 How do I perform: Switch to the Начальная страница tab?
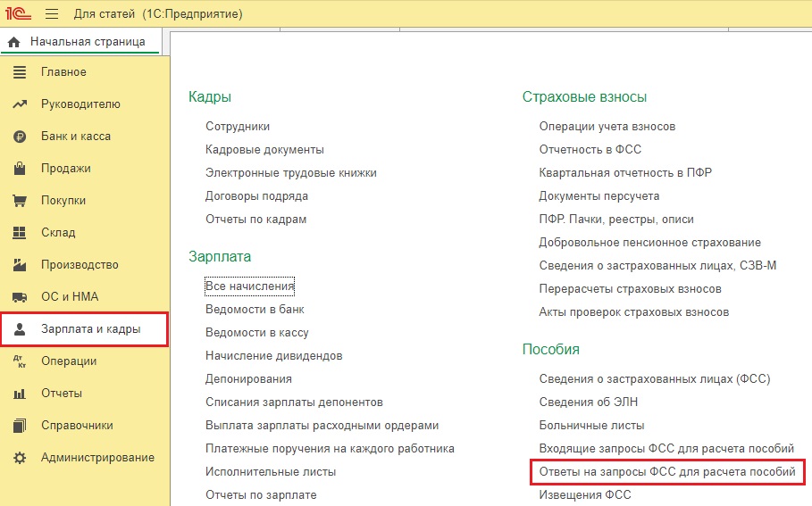coord(80,41)
